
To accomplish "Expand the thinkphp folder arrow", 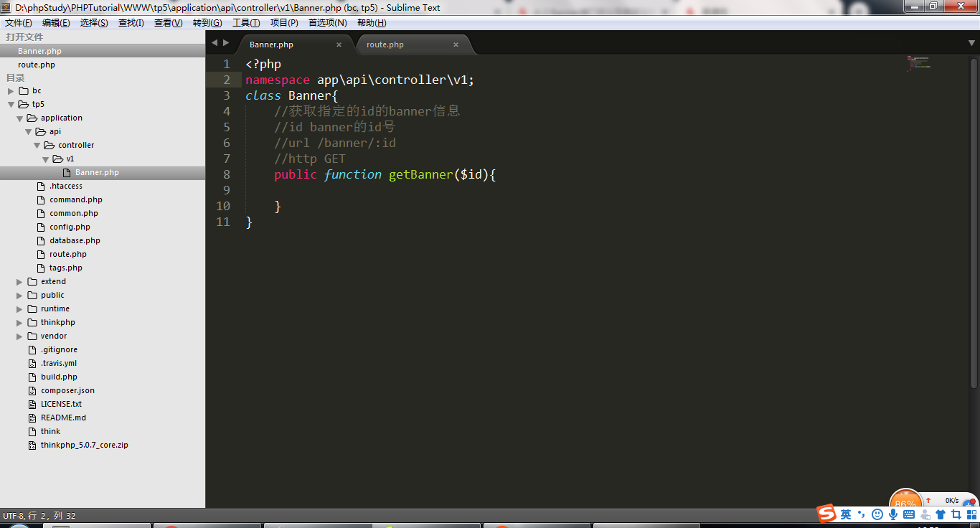I will tap(19, 323).
